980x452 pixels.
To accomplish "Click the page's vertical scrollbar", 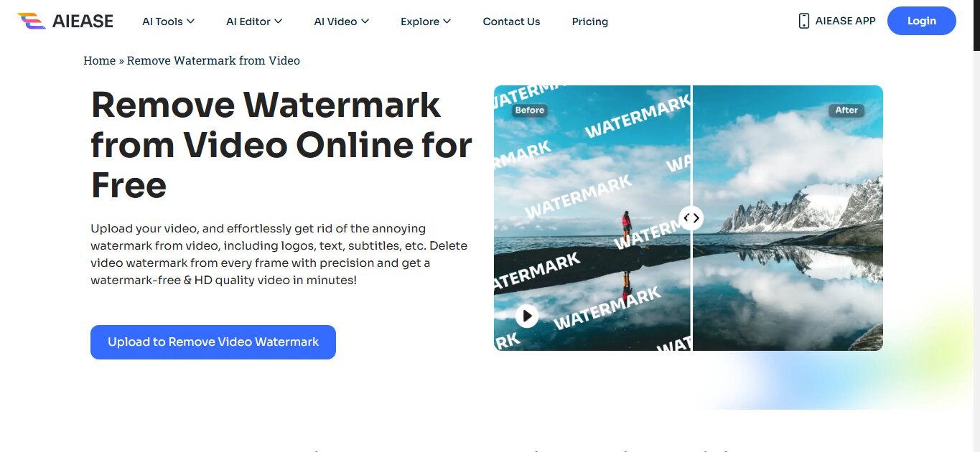I will pos(976,226).
